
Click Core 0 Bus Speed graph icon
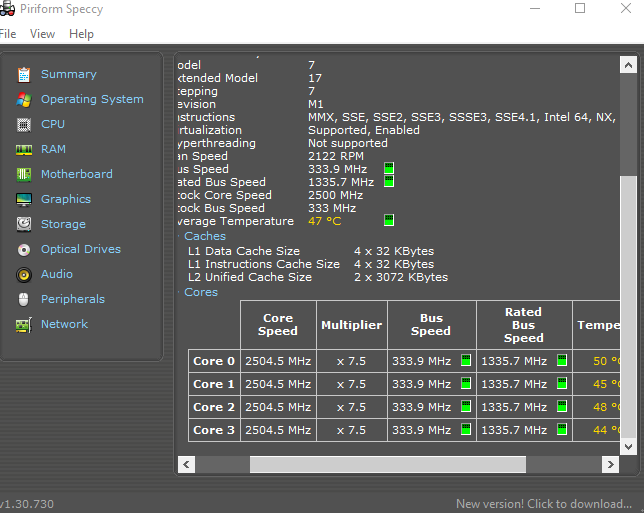point(466,360)
